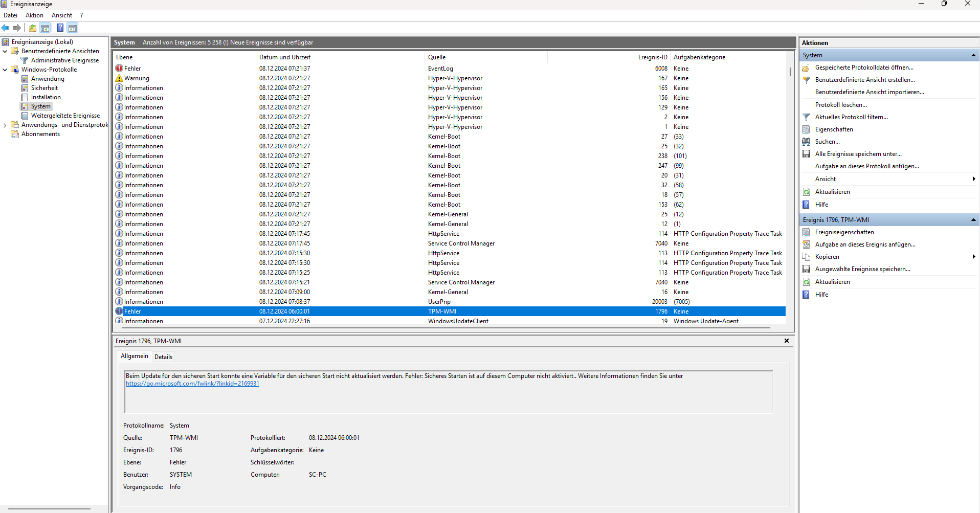Click the Aktuelles Protokoll filtern funnel icon

coord(806,117)
